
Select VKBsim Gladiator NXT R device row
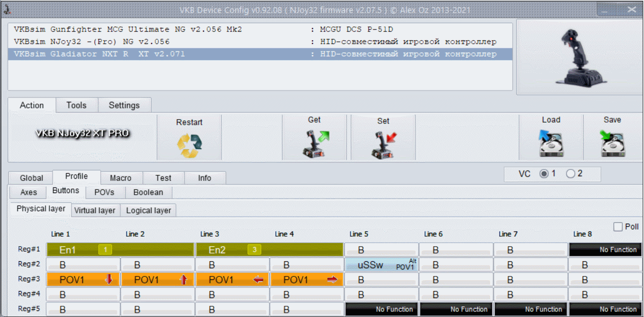[x=260, y=54]
